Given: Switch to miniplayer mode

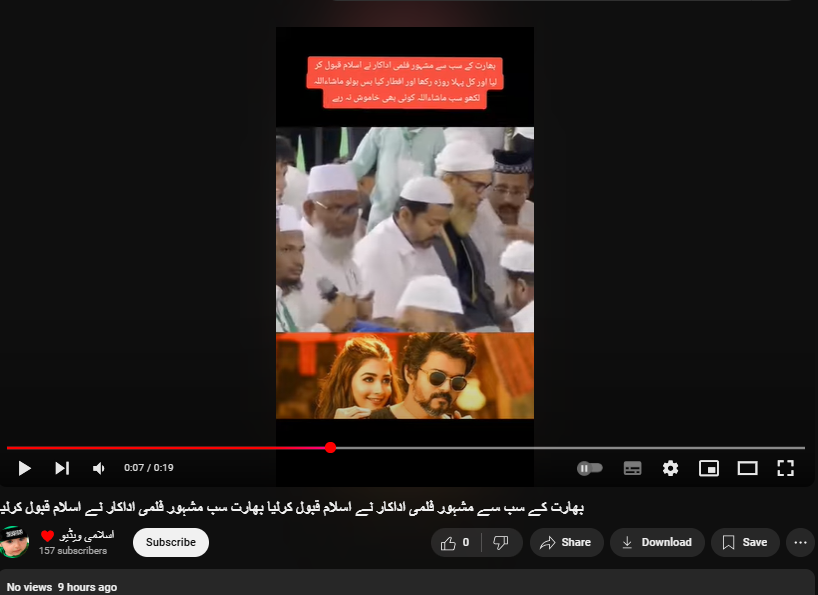Looking at the screenshot, I should [x=708, y=468].
